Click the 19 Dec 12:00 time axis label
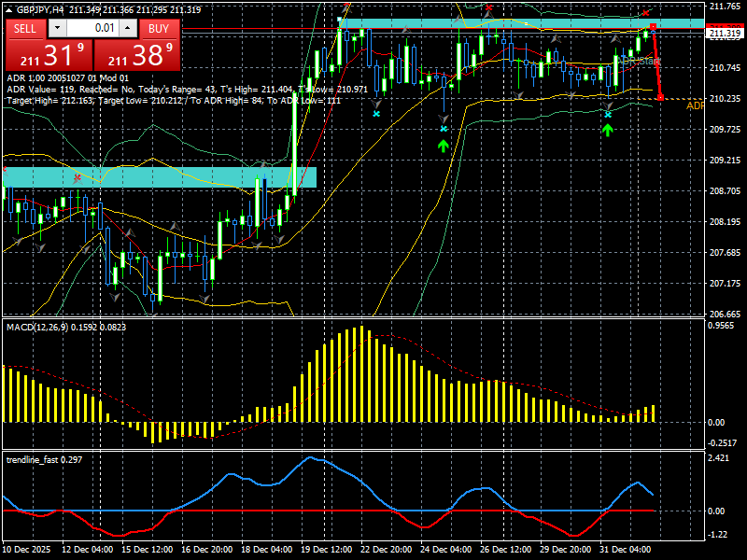Viewport: 747px width, 560px height. (326, 550)
